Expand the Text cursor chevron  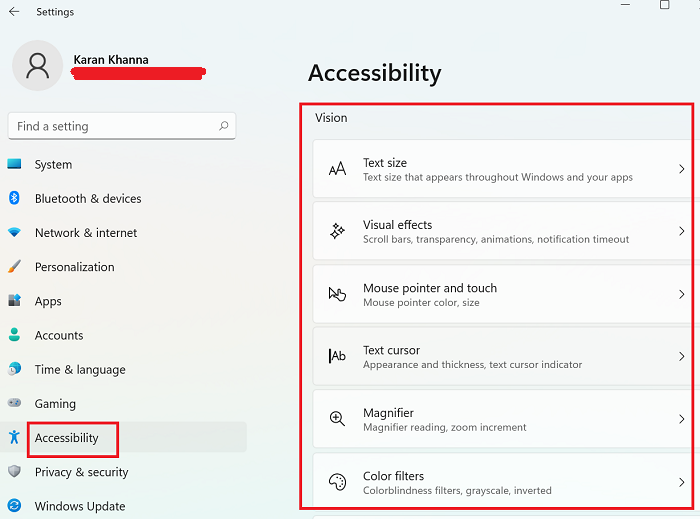click(681, 356)
